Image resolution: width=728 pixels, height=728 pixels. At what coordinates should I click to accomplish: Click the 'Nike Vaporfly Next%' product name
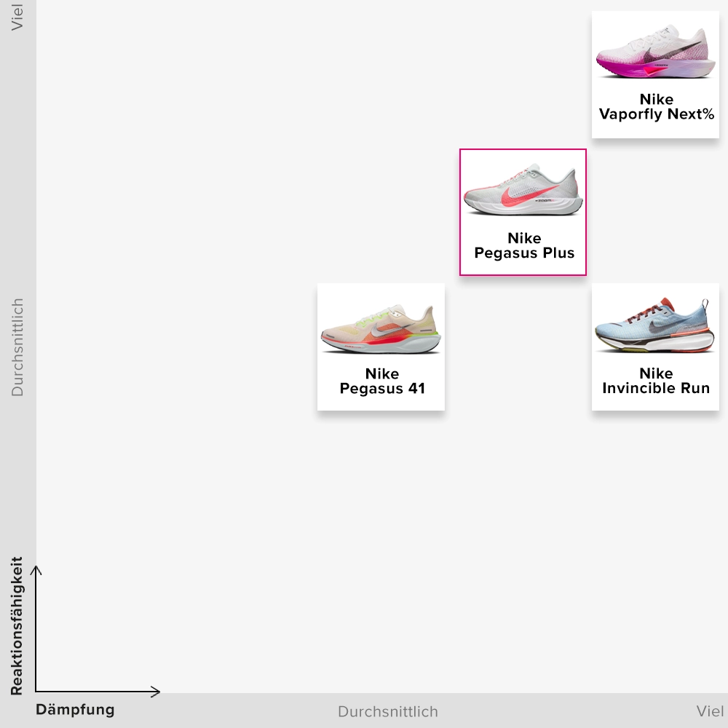[656, 107]
